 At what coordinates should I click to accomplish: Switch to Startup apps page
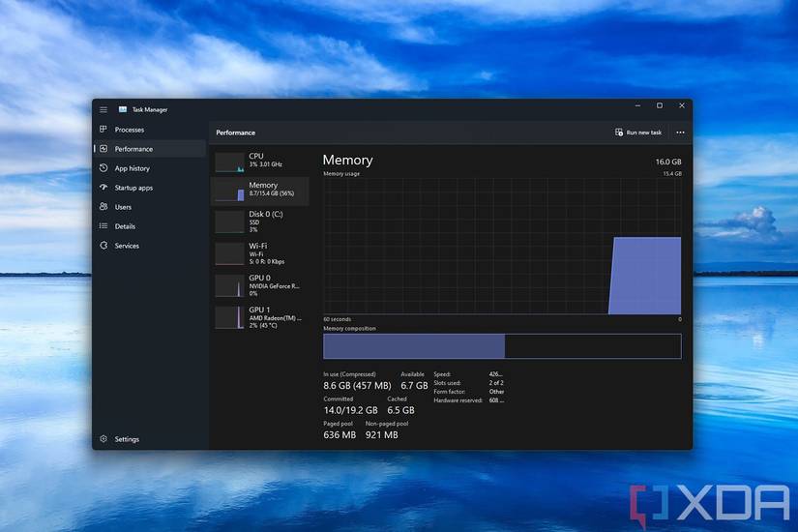point(133,188)
